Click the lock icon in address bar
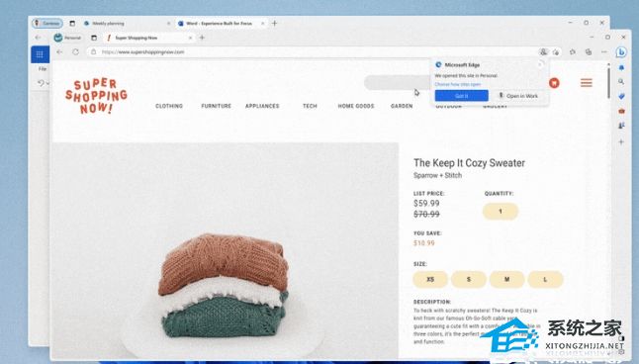 (x=93, y=51)
